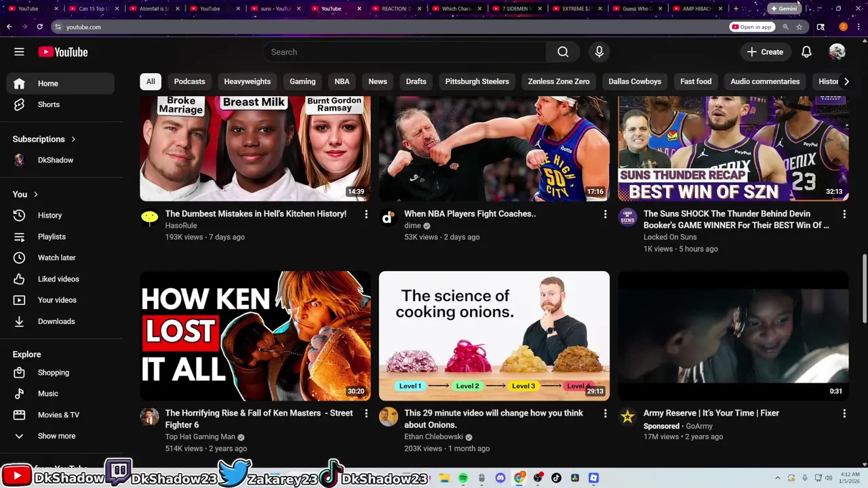This screenshot has width=868, height=488.
Task: Click the search magnifier button
Action: point(563,52)
